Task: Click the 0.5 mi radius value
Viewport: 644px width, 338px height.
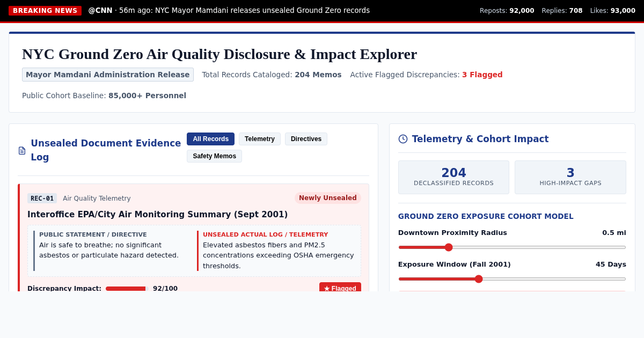Action: [614, 233]
